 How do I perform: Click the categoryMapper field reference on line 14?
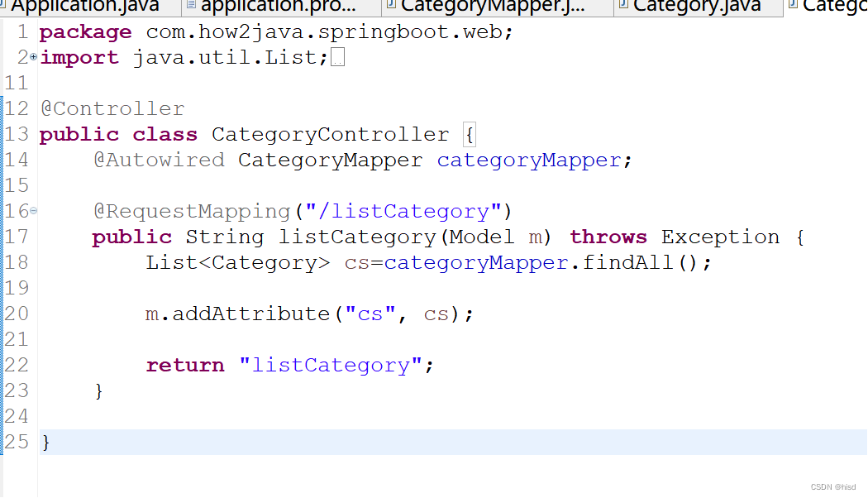point(528,160)
